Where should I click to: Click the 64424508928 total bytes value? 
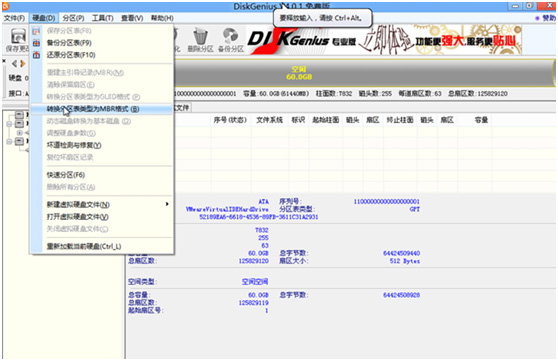401,295
